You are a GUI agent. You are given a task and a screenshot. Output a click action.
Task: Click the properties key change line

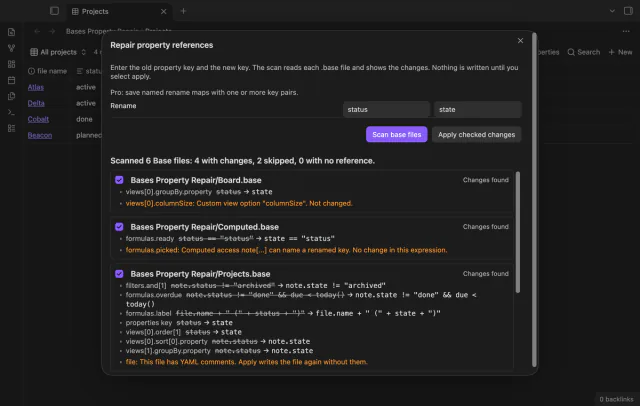click(x=179, y=323)
